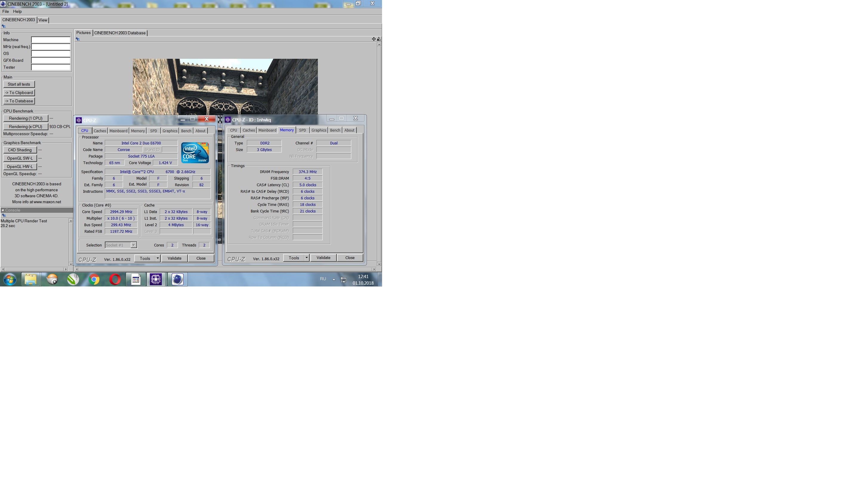Launch Google Chrome from taskbar
Viewport: 868px width, 487px height.
(x=94, y=279)
